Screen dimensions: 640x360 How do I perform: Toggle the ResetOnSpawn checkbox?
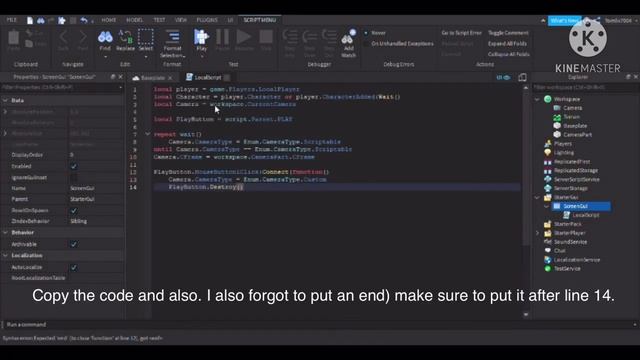click(x=73, y=210)
